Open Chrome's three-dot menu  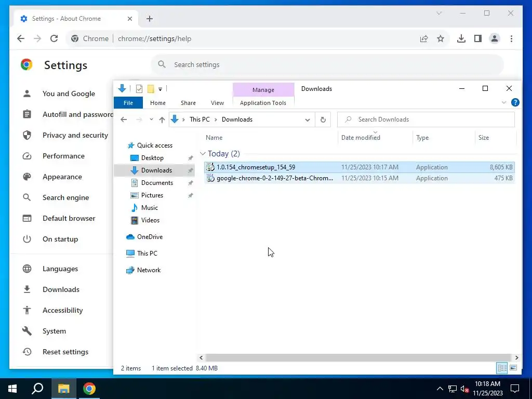[x=511, y=38]
